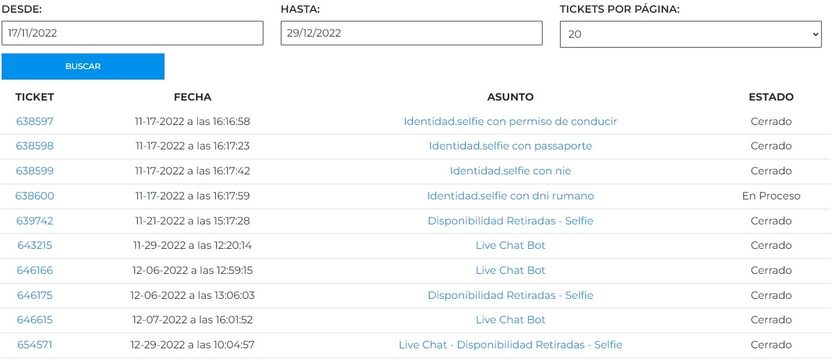Screen dimensions: 840x360
Task: Open subject Identidad.selfie con permiso de conducir
Action: (x=511, y=122)
